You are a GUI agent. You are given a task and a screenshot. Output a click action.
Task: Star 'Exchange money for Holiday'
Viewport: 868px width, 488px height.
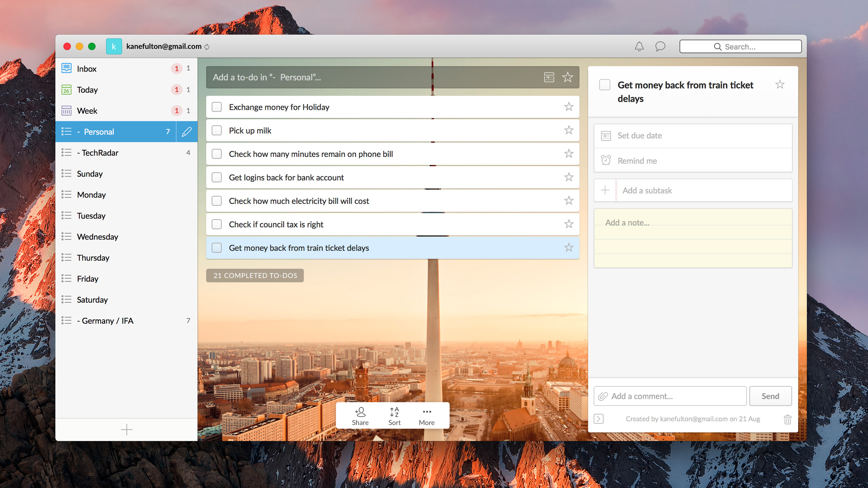[x=569, y=107]
